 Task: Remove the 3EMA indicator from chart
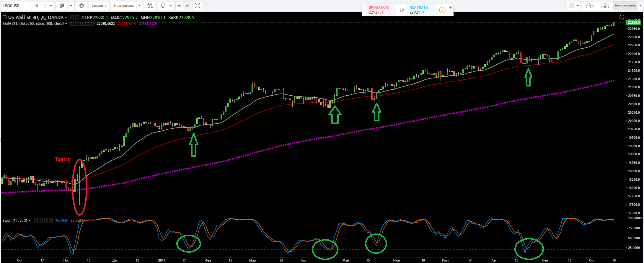92,24
